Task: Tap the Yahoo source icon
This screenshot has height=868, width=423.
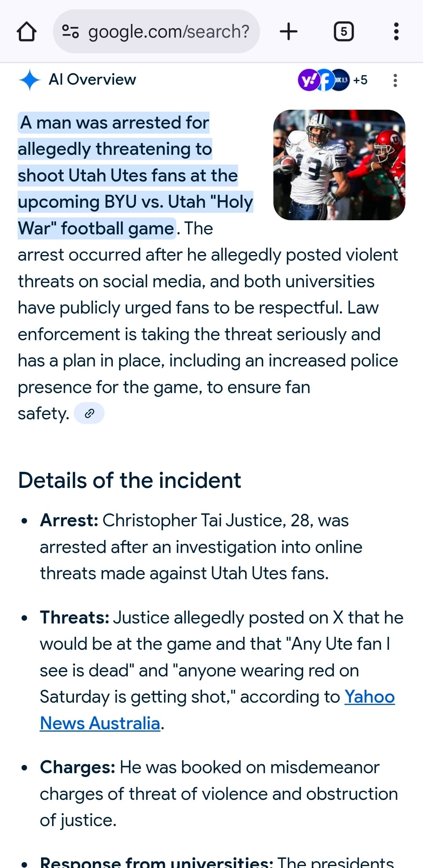Action: (x=308, y=80)
